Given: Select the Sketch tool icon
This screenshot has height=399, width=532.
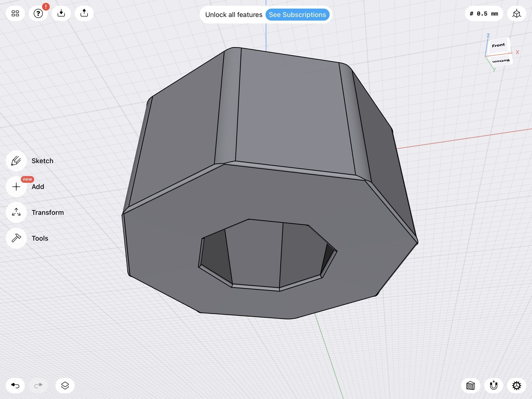Looking at the screenshot, I should 16,161.
